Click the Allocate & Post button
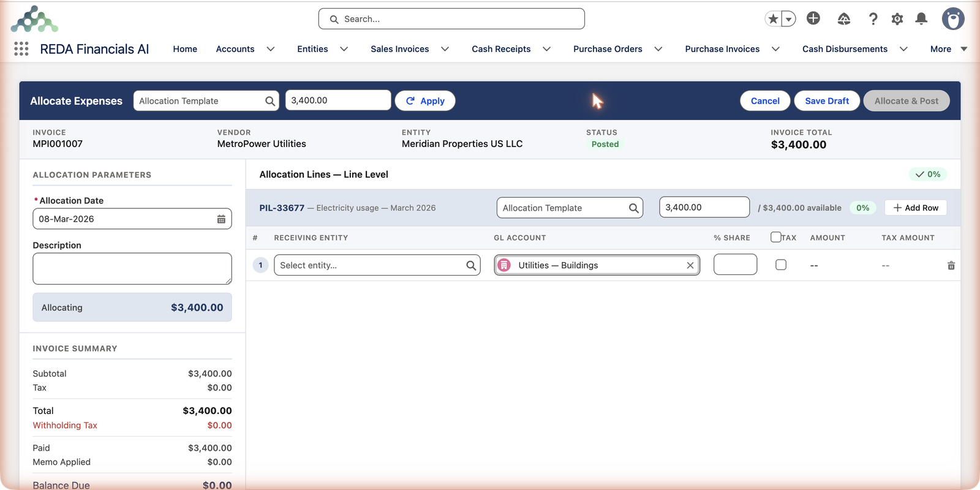 tap(907, 101)
